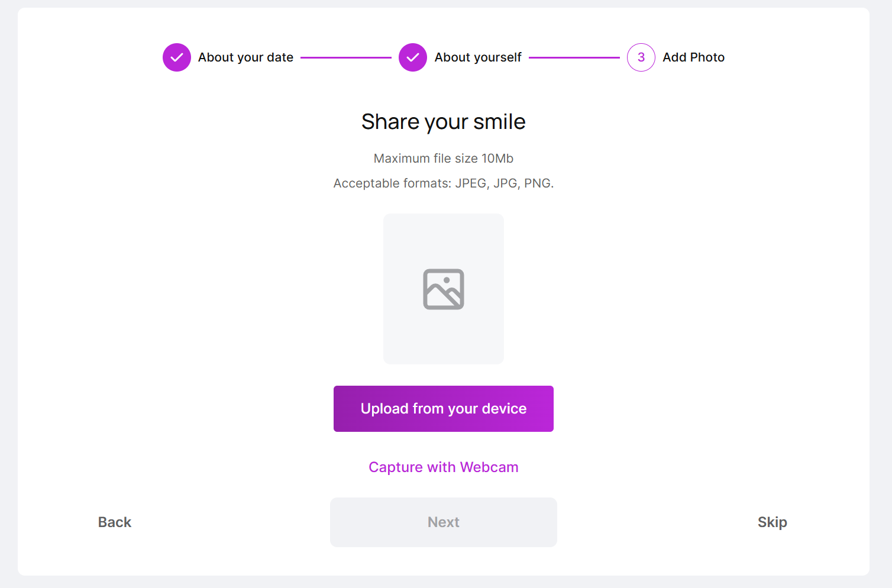Screen dimensions: 892x588
Task: Click the Acceptable formats text line
Action: coord(444,183)
